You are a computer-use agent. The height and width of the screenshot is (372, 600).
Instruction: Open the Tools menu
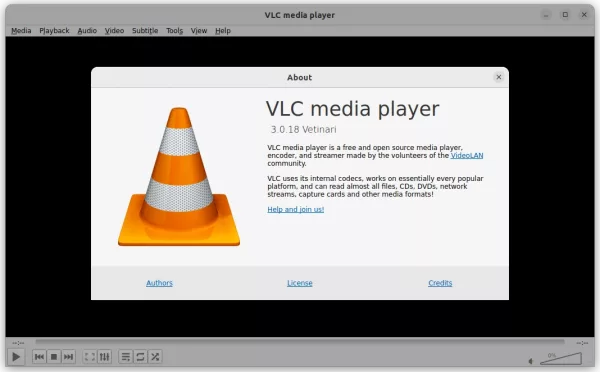tap(174, 31)
